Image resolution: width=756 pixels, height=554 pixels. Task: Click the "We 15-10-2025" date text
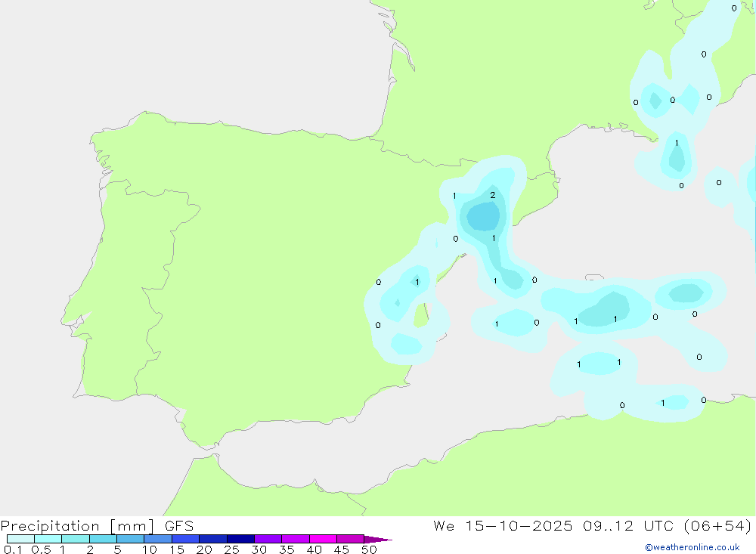503,525
